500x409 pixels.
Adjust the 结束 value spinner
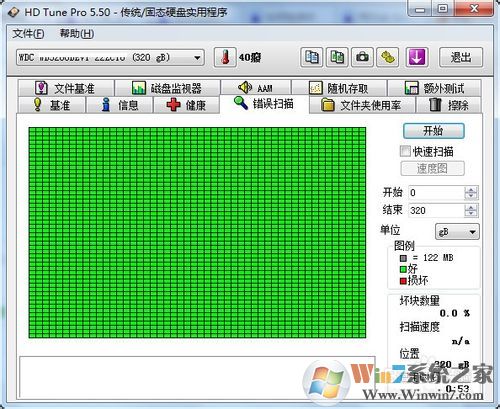click(471, 210)
